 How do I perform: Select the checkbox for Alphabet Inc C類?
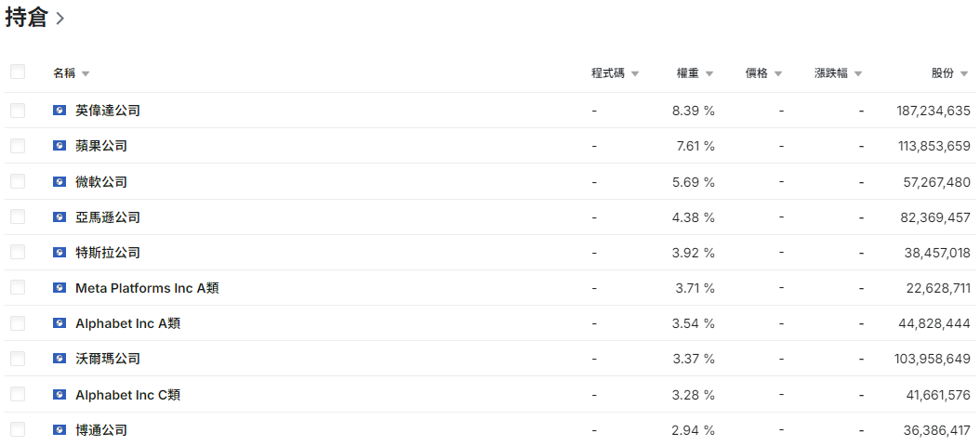point(18,395)
